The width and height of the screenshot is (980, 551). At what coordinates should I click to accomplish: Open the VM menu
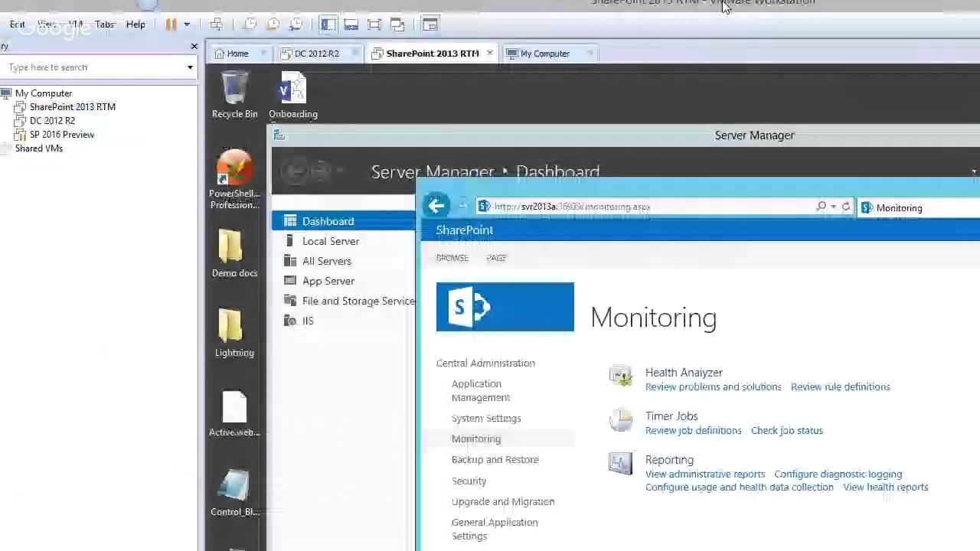(x=75, y=24)
